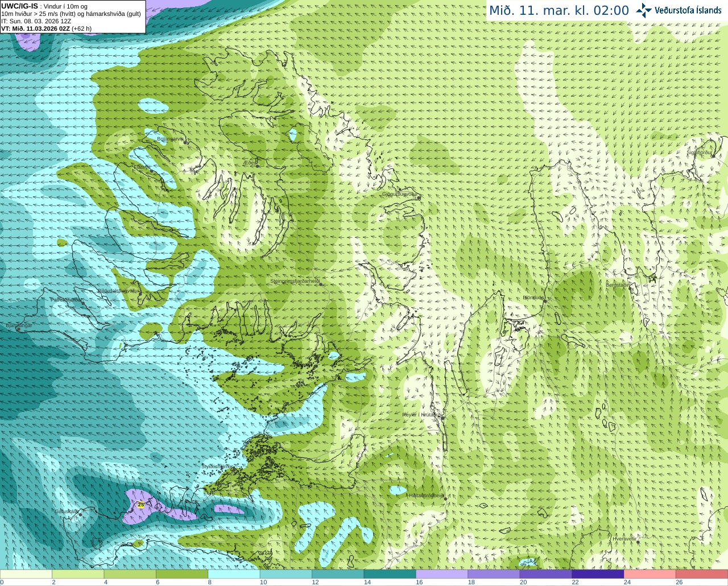The height and width of the screenshot is (586, 728).
Task: Click the Bergstaðir station label
Action: point(618,285)
